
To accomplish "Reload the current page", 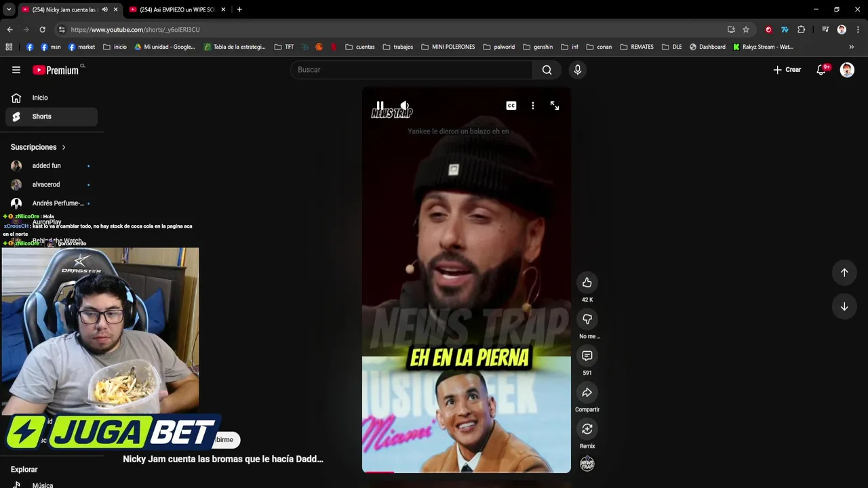I will point(42,30).
